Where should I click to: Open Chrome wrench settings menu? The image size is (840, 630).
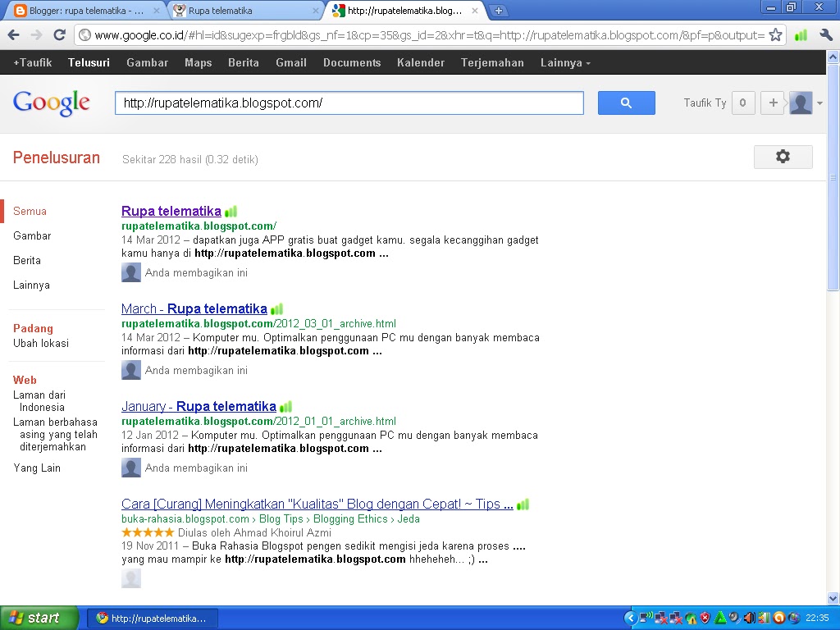[x=825, y=35]
